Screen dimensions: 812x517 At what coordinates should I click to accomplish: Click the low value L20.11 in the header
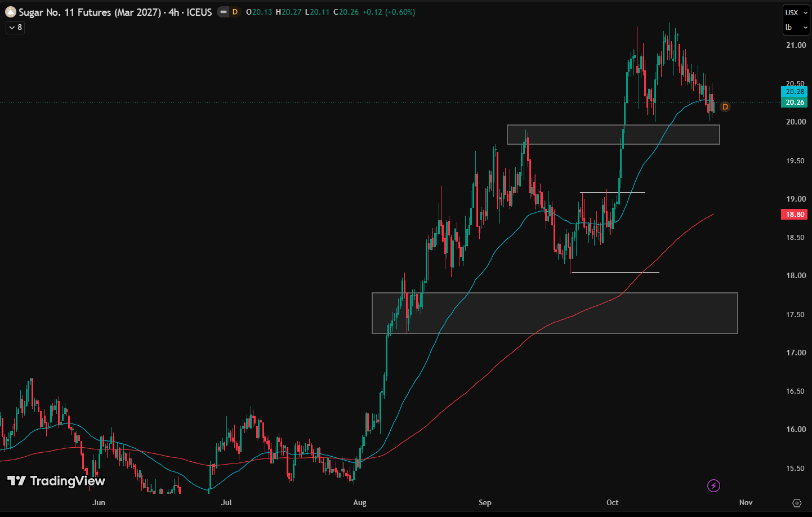tap(318, 12)
